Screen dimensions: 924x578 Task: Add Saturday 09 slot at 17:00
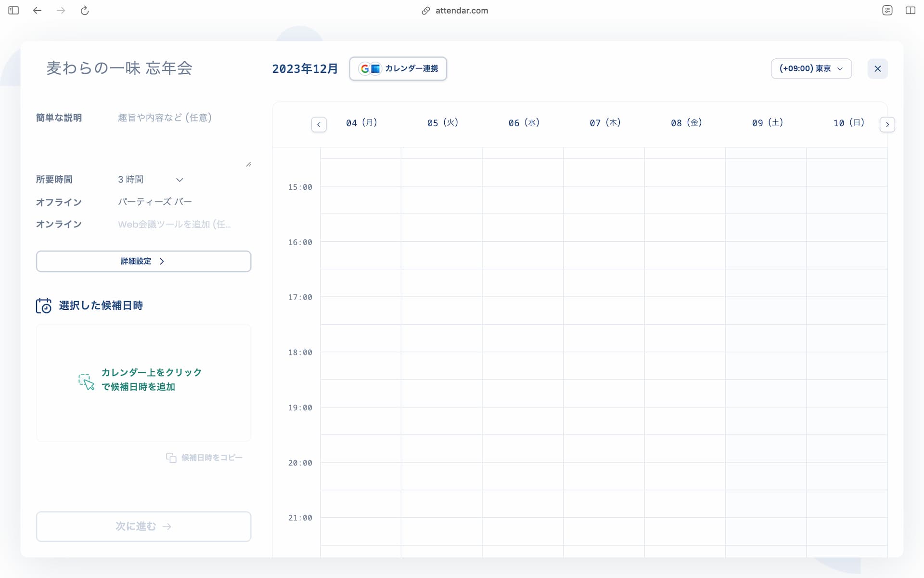point(766,311)
